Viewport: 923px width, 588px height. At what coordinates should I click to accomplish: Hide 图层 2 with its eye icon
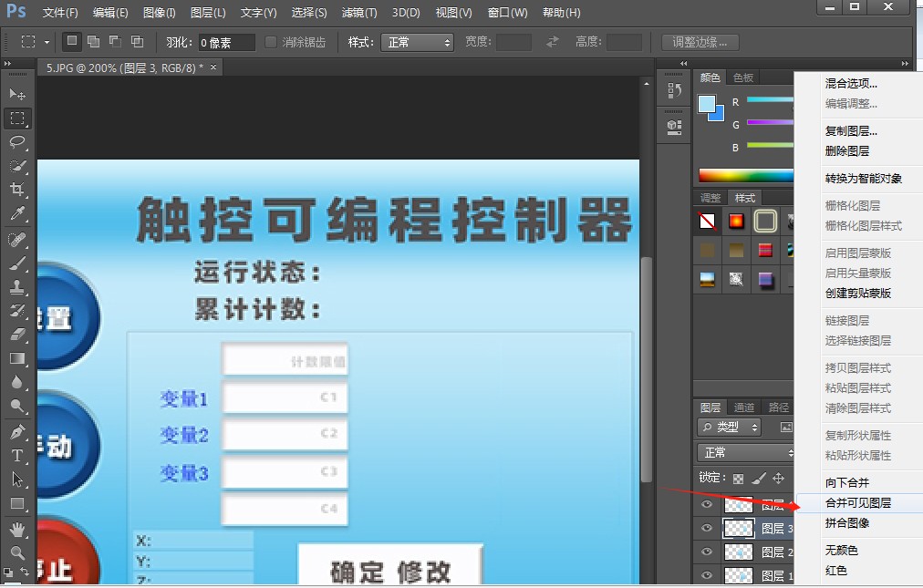707,552
